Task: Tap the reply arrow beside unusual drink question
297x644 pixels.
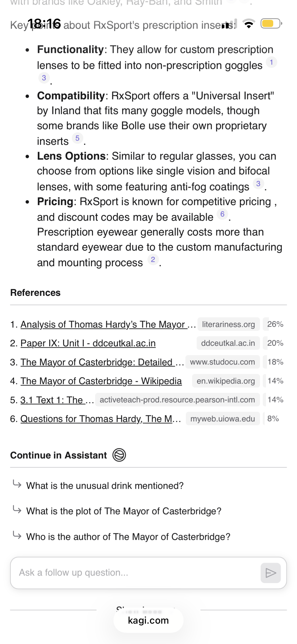Action: click(x=17, y=484)
